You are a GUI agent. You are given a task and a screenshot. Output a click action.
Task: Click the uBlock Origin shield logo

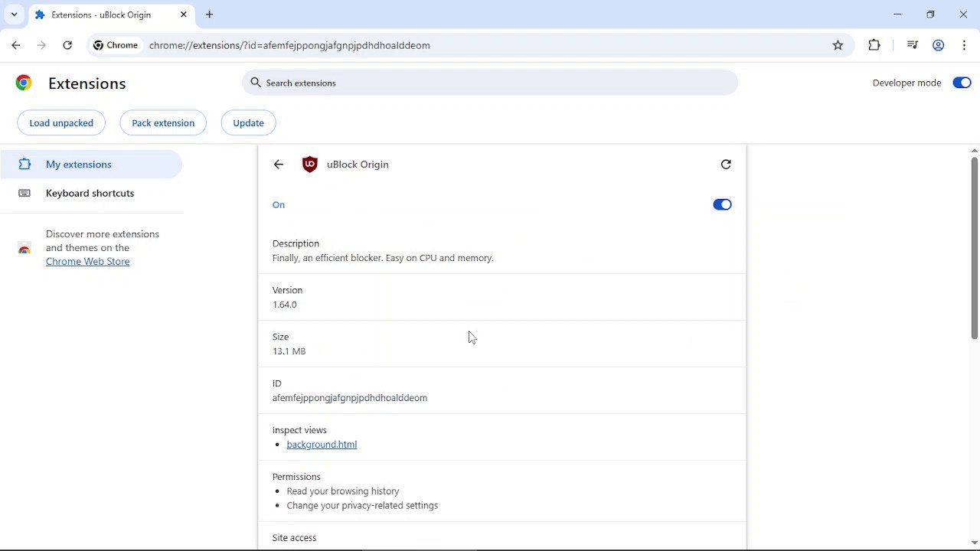pyautogui.click(x=309, y=165)
